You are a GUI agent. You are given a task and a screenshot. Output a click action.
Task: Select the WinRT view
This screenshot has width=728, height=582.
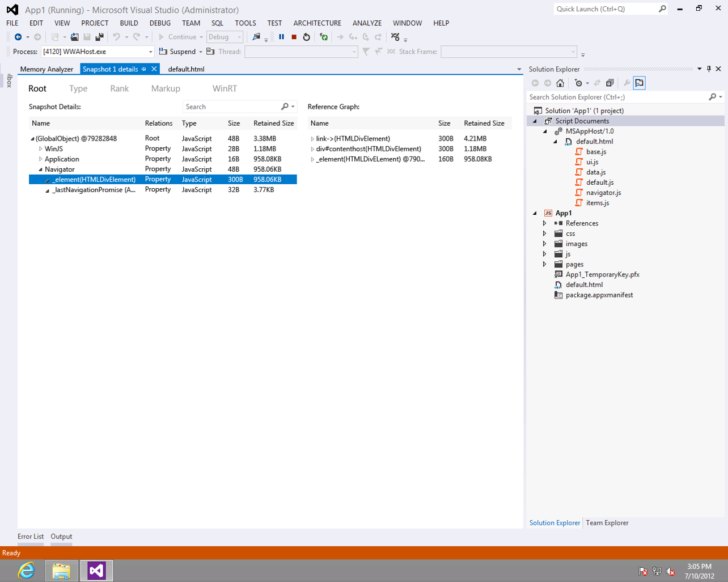[225, 88]
